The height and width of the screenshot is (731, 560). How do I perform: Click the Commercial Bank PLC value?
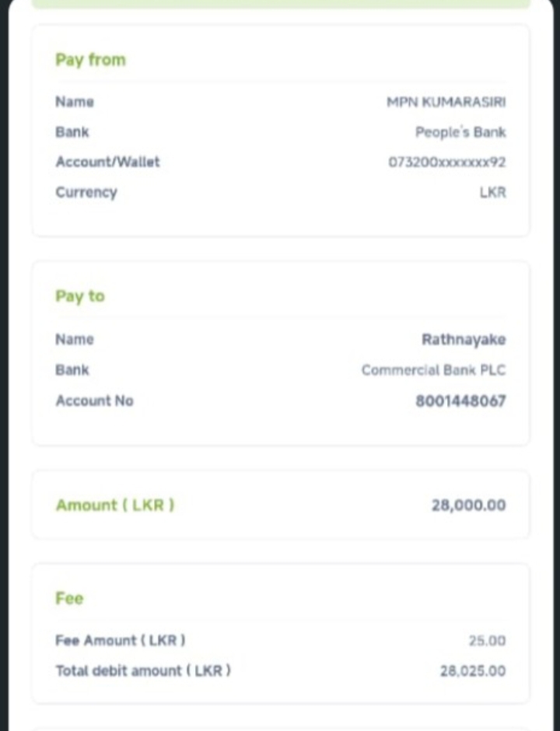[433, 370]
